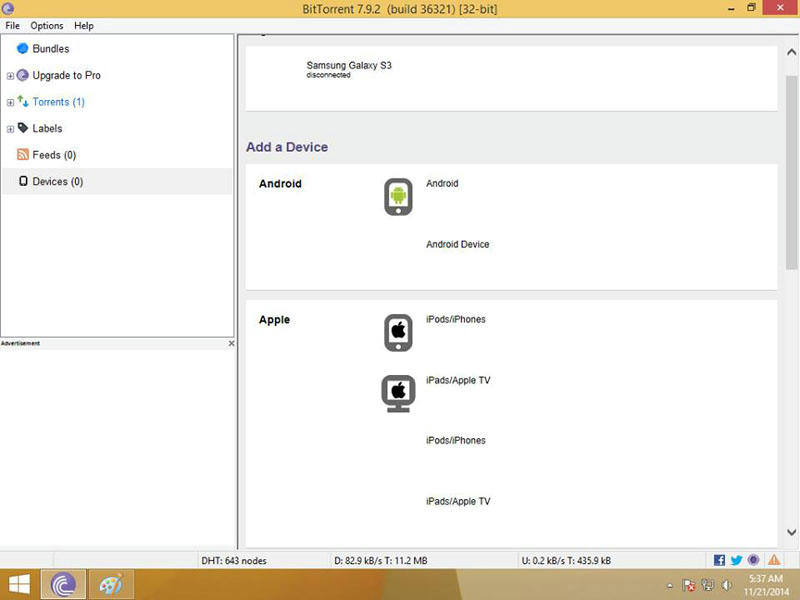Click the download speed D: 82.9 kB/s status

tap(381, 561)
